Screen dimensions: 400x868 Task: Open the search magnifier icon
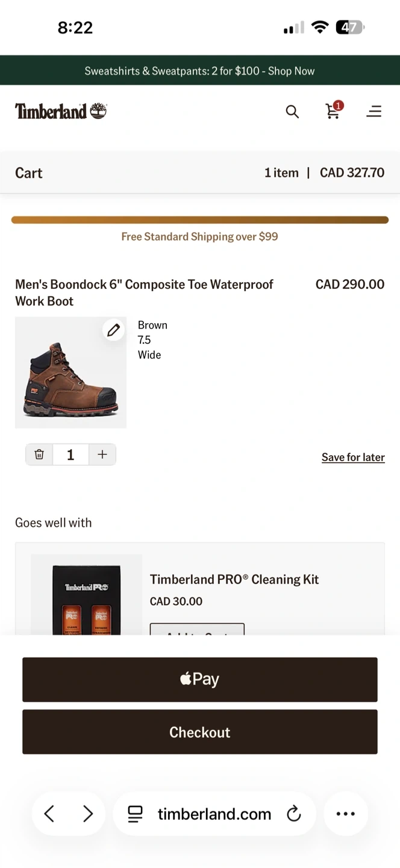[292, 112]
